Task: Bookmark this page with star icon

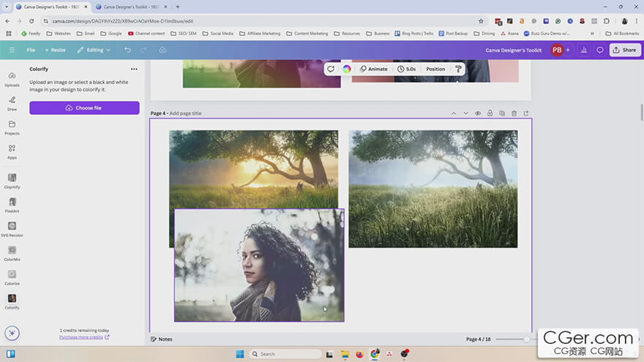Action: (x=481, y=21)
